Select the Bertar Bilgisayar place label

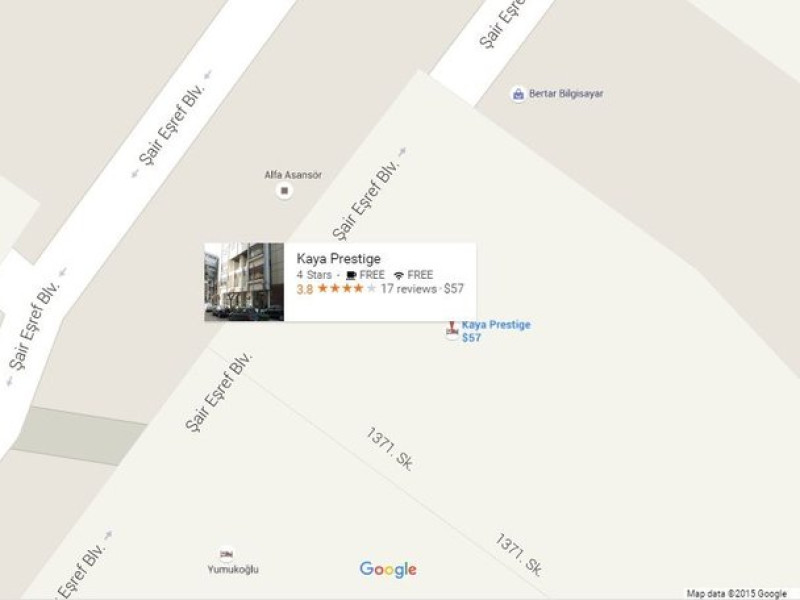click(566, 94)
